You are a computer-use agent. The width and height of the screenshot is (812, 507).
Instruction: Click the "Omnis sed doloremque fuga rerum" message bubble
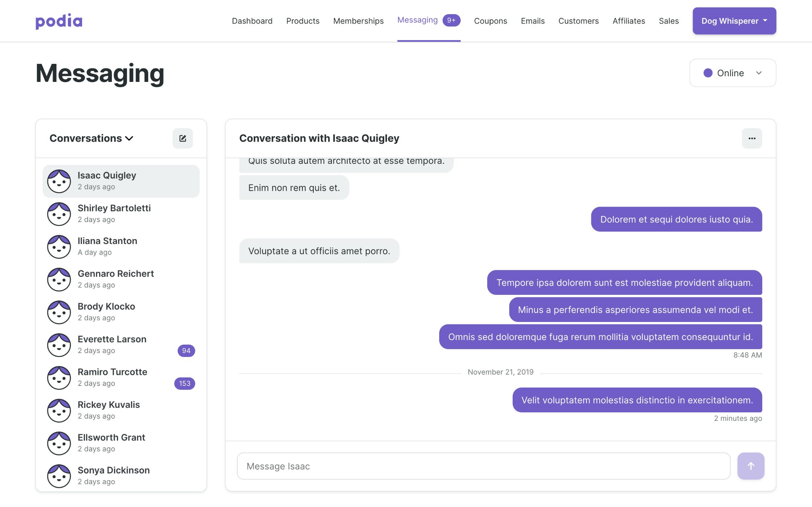coord(601,337)
